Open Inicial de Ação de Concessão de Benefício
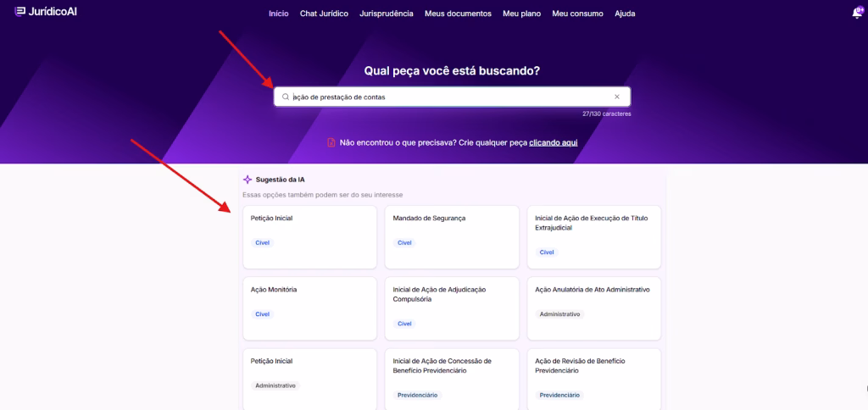This screenshot has width=868, height=410. point(452,380)
